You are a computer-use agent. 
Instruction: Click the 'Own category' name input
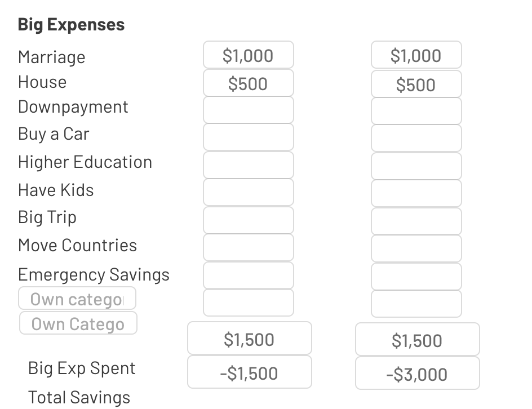(x=77, y=298)
